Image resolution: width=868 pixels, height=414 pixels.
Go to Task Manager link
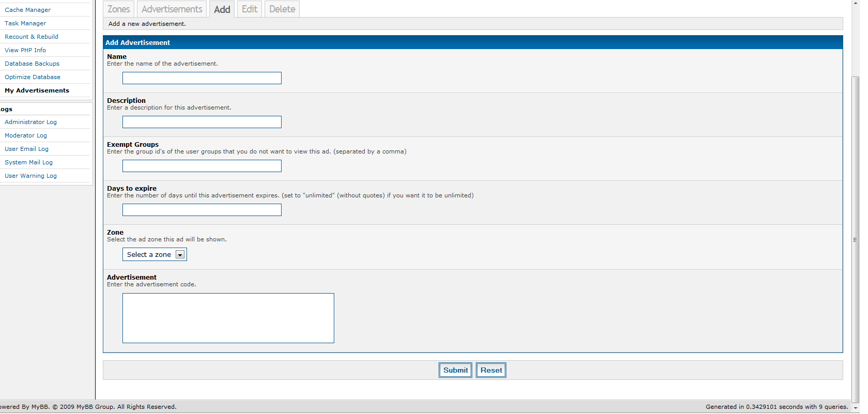[x=25, y=23]
